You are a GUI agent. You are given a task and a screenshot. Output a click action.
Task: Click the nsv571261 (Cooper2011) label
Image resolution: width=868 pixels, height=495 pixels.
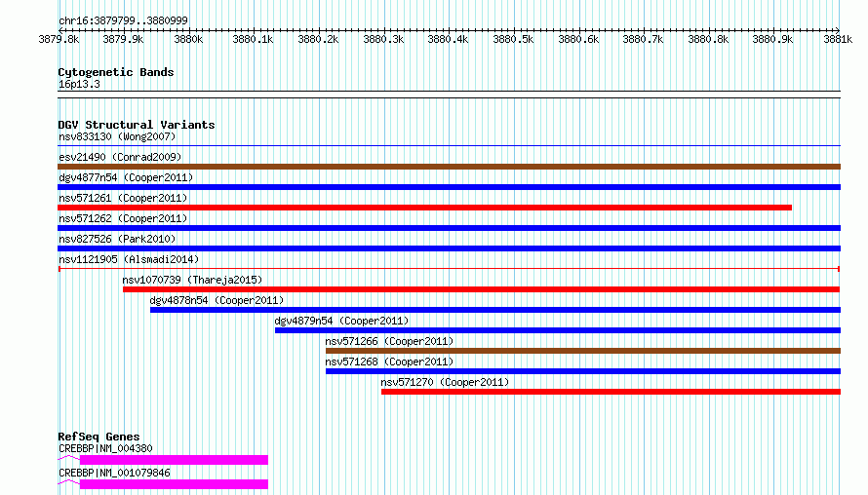(x=122, y=198)
